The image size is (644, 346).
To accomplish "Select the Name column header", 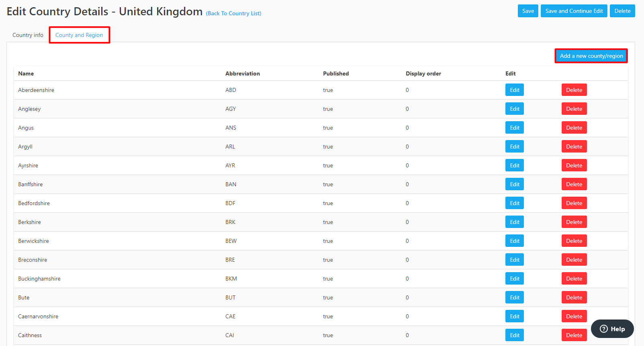I will coord(26,73).
